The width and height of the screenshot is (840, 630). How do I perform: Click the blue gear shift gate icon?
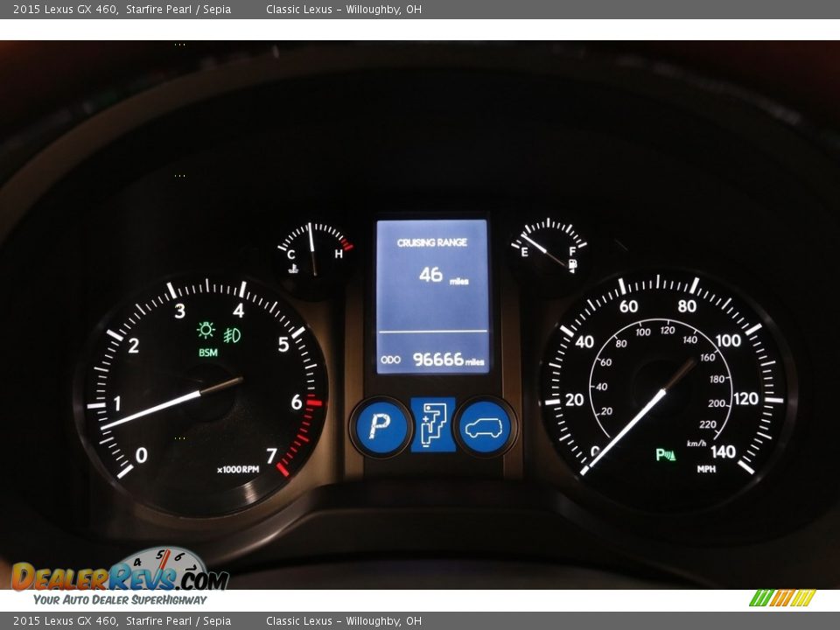pos(433,425)
